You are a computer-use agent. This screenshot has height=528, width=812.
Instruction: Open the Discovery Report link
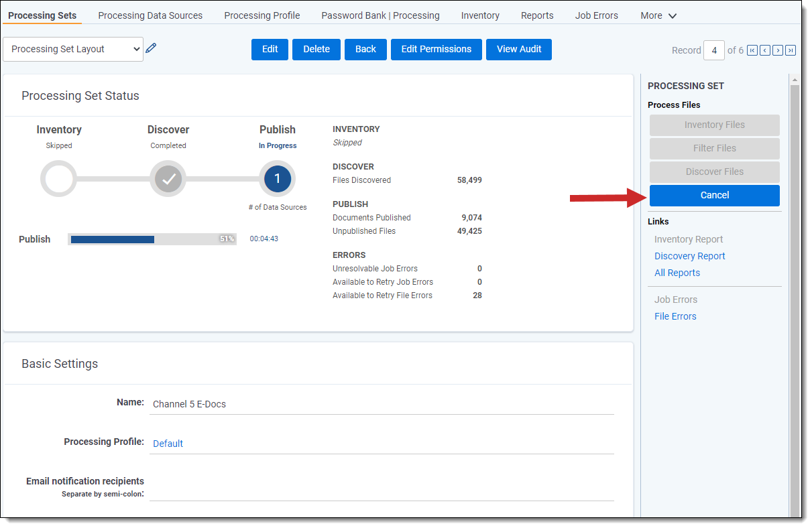coord(690,256)
